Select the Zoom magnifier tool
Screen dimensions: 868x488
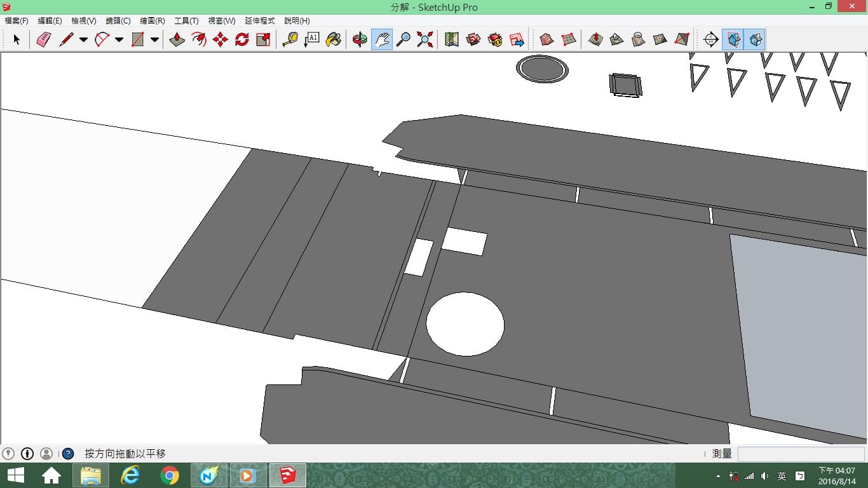(403, 39)
